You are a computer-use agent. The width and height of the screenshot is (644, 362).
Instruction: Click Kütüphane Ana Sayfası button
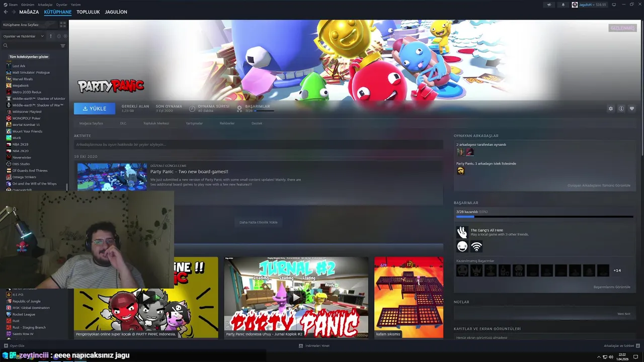click(x=28, y=24)
